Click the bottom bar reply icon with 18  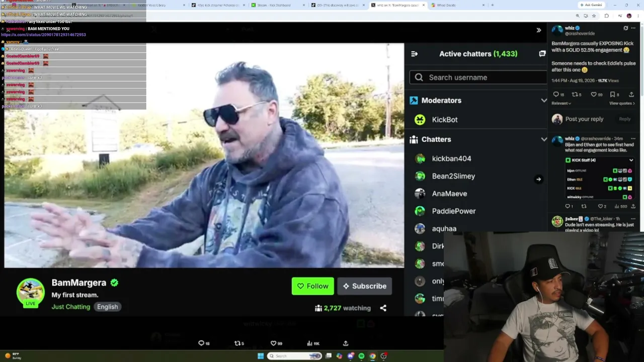click(201, 343)
